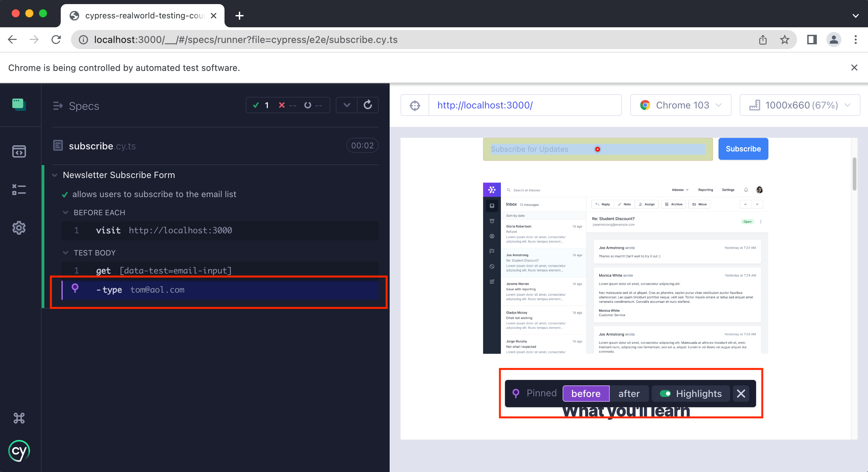The height and width of the screenshot is (472, 868).
Task: Click the Cypress logo icon
Action: (x=19, y=451)
